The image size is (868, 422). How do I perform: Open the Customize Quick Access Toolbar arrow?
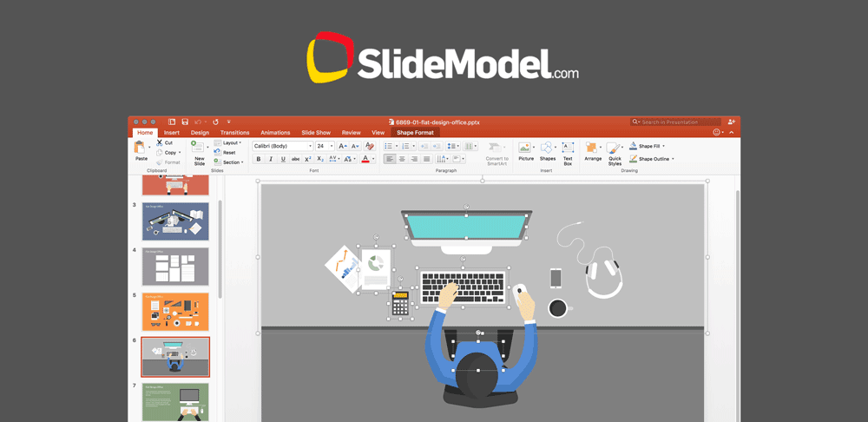pos(228,122)
